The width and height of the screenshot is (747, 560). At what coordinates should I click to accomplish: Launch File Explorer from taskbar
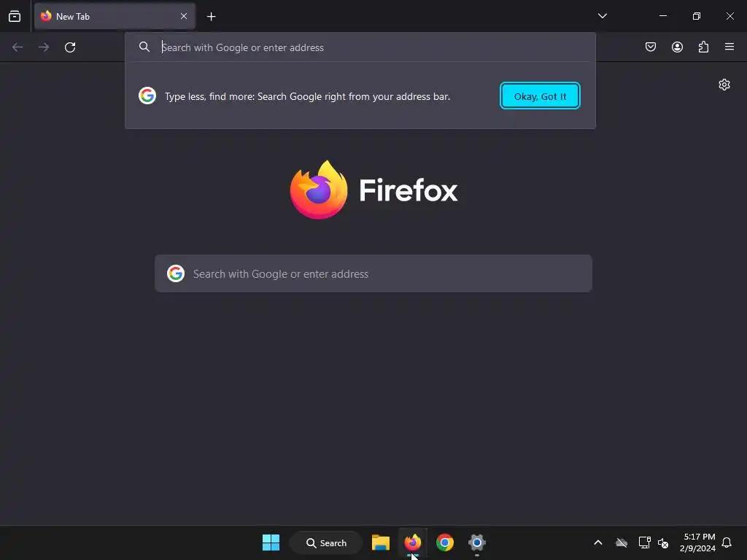(x=381, y=542)
